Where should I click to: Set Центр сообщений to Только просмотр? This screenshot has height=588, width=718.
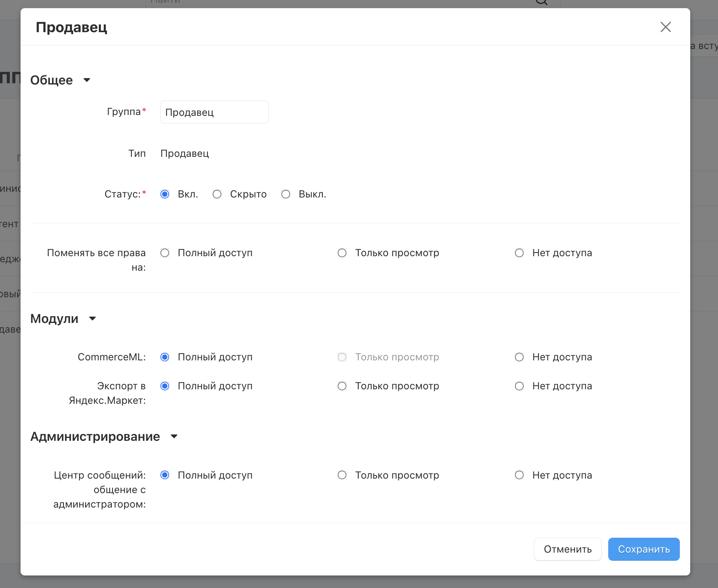pos(342,475)
